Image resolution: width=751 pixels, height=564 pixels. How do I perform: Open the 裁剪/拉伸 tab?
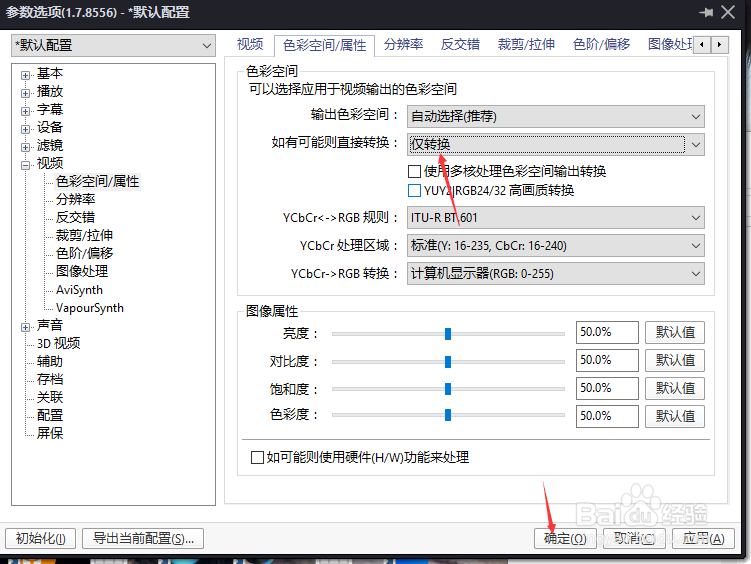(x=526, y=45)
